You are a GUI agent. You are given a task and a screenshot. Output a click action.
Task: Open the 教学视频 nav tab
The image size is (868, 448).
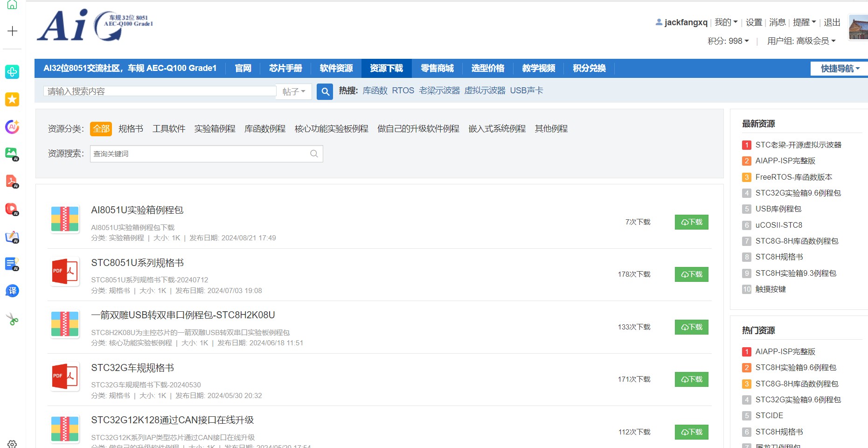(539, 68)
